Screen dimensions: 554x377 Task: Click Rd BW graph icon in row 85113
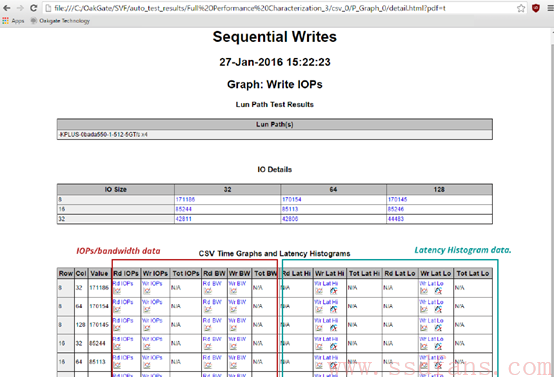207,365
